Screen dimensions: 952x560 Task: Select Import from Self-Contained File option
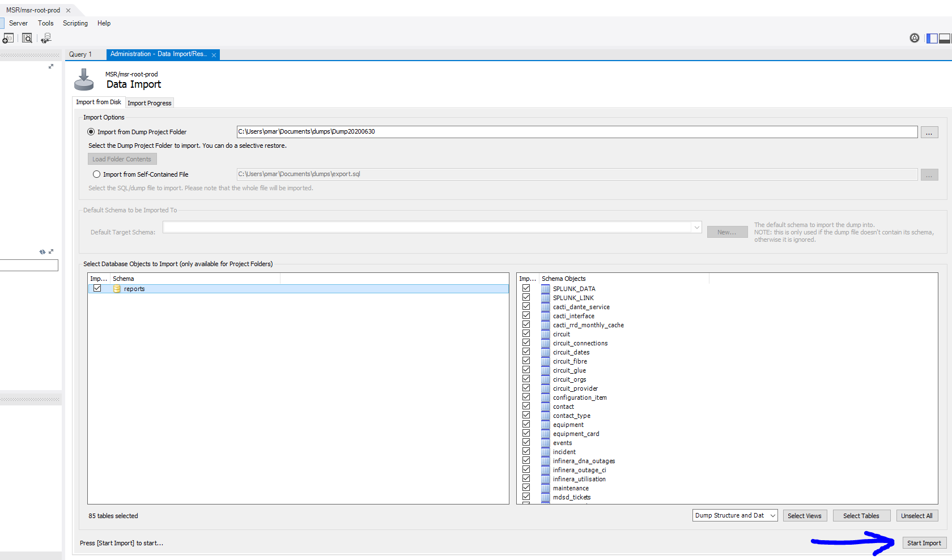click(97, 174)
